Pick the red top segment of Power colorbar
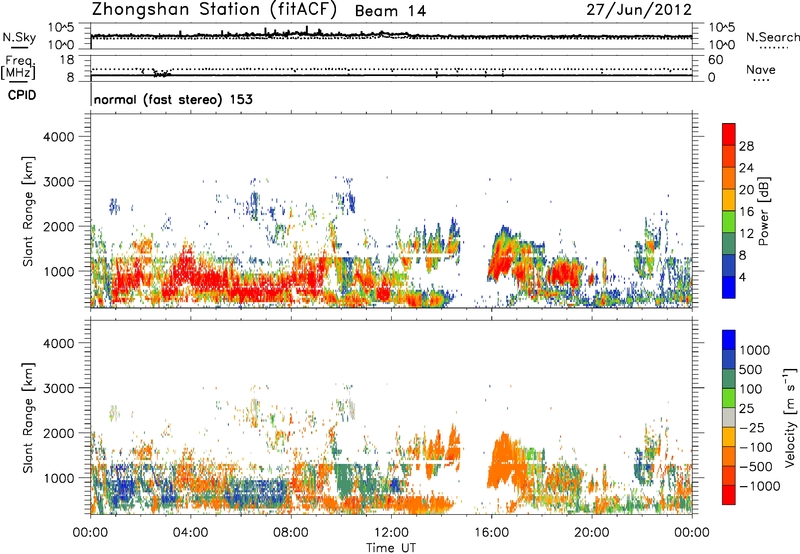This screenshot has height=554, width=800. coord(729,135)
